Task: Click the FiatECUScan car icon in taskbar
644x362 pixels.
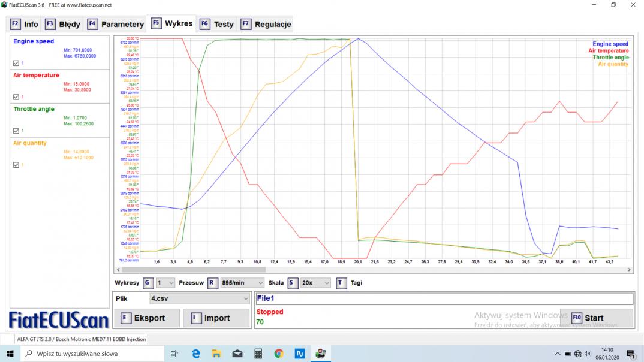Action: coord(320,354)
